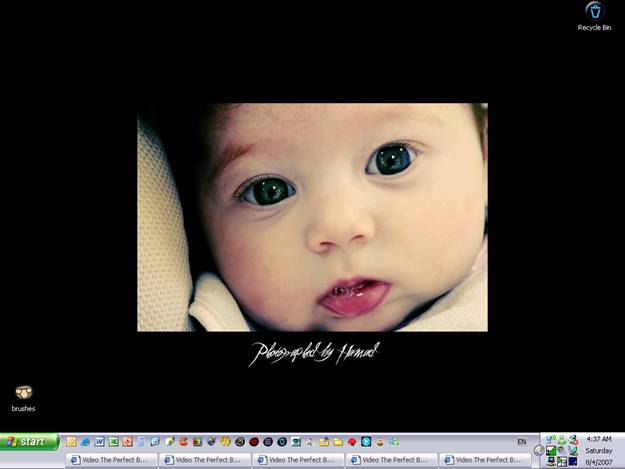Launch PowerPoint from Quick Launch
The image size is (625, 469).
128,442
